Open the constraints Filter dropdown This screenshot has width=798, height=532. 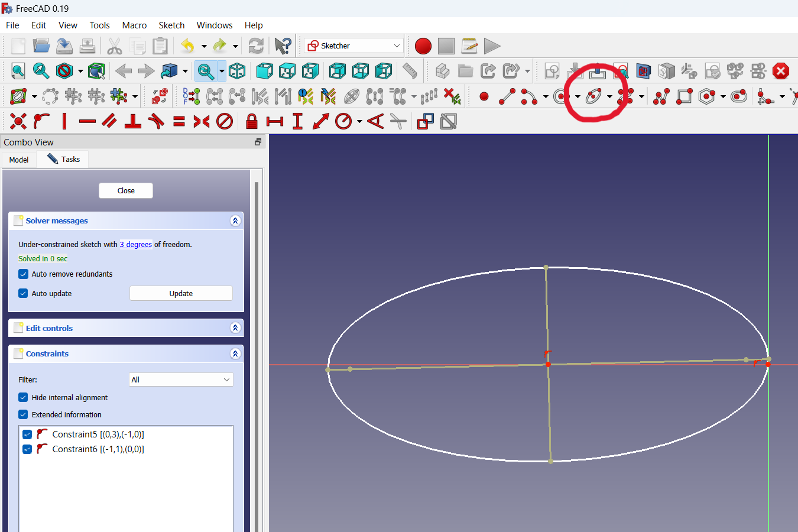tap(181, 379)
